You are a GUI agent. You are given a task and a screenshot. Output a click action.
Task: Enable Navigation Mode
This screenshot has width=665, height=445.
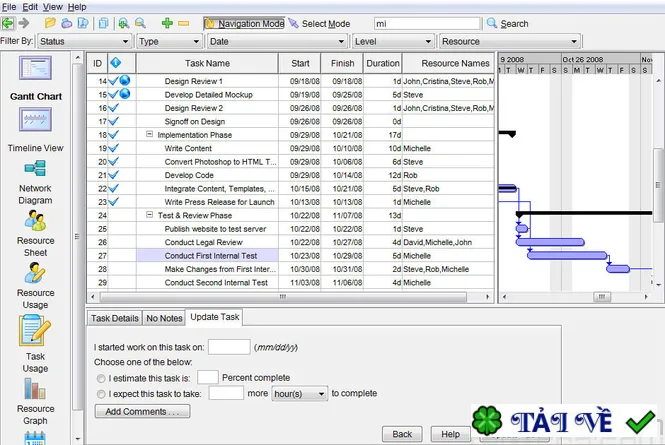pos(244,24)
